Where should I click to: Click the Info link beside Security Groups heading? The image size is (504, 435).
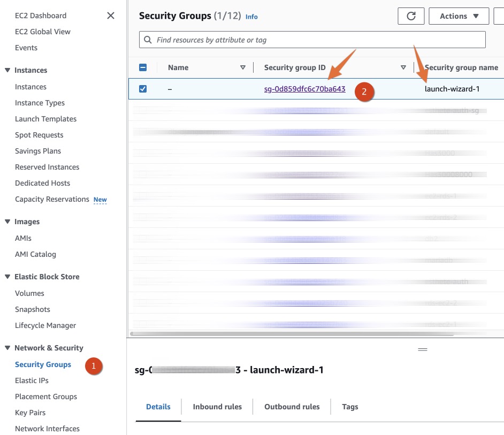click(x=251, y=17)
